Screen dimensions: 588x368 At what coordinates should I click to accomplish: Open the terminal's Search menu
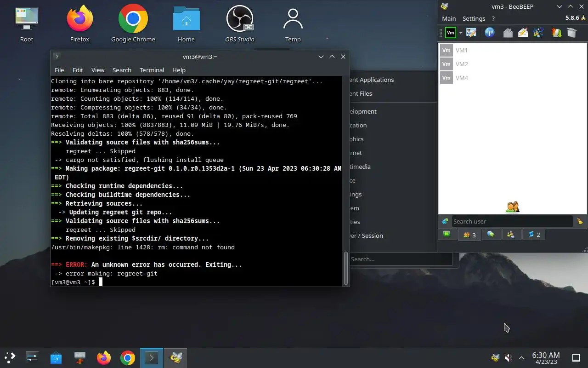122,70
